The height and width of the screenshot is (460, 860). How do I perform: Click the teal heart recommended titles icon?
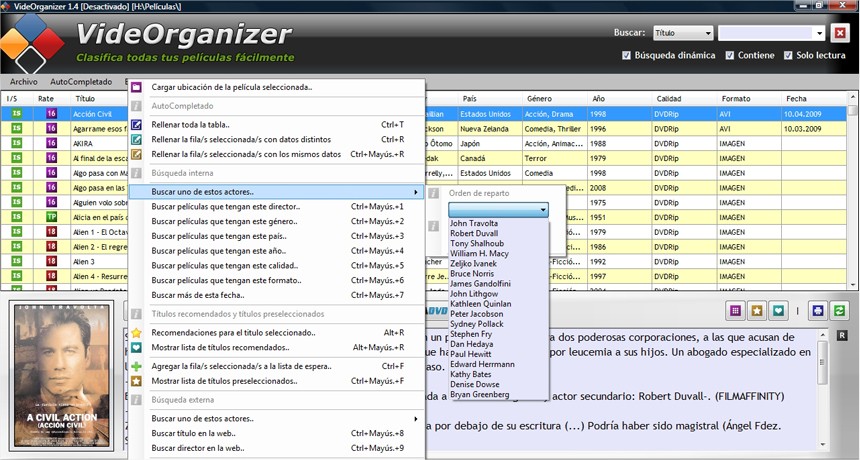778,311
